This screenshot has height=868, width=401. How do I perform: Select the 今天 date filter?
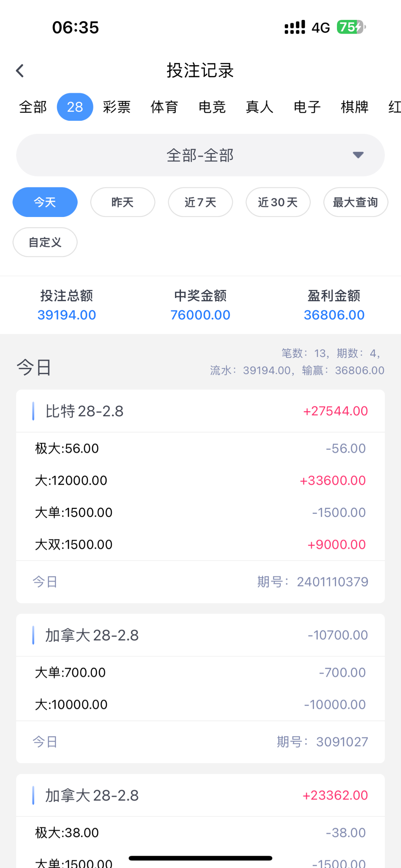coord(45,202)
